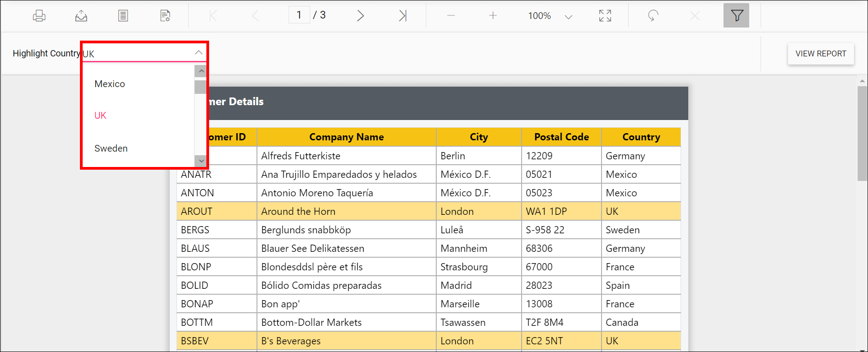Toggle the parameters filter funnel icon
This screenshot has width=868, height=352.
tap(736, 15)
